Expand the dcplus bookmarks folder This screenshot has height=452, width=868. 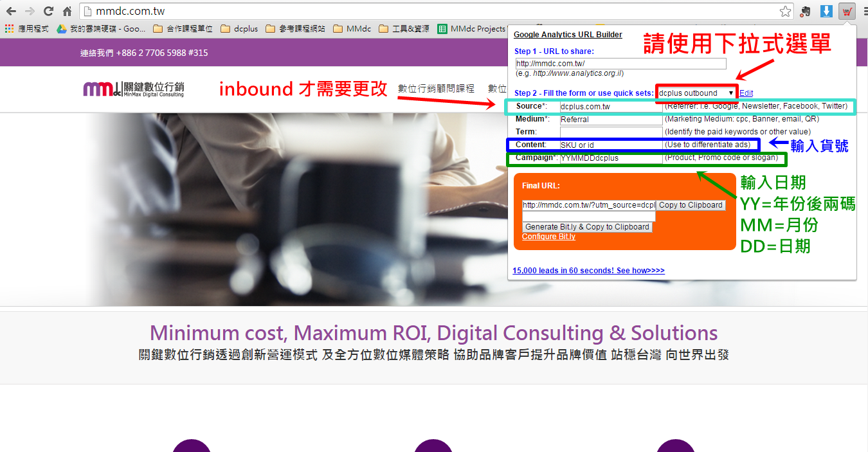(x=238, y=28)
